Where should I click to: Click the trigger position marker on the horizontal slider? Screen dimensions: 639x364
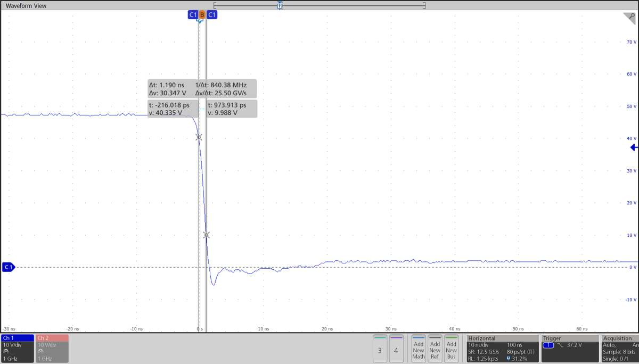pyautogui.click(x=280, y=5)
